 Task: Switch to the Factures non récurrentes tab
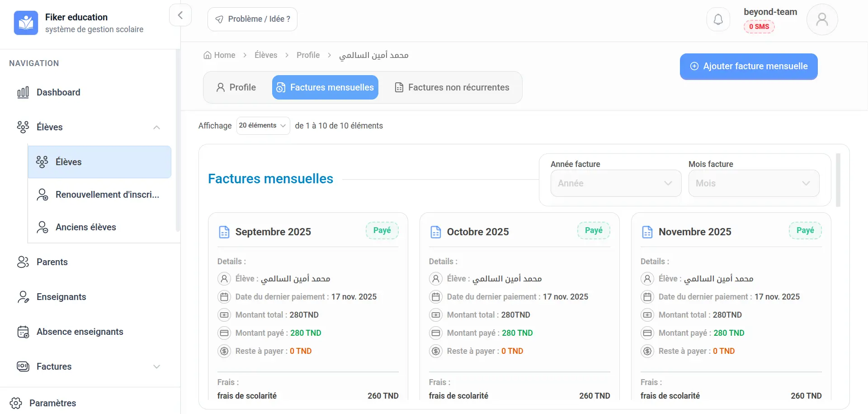click(x=452, y=87)
